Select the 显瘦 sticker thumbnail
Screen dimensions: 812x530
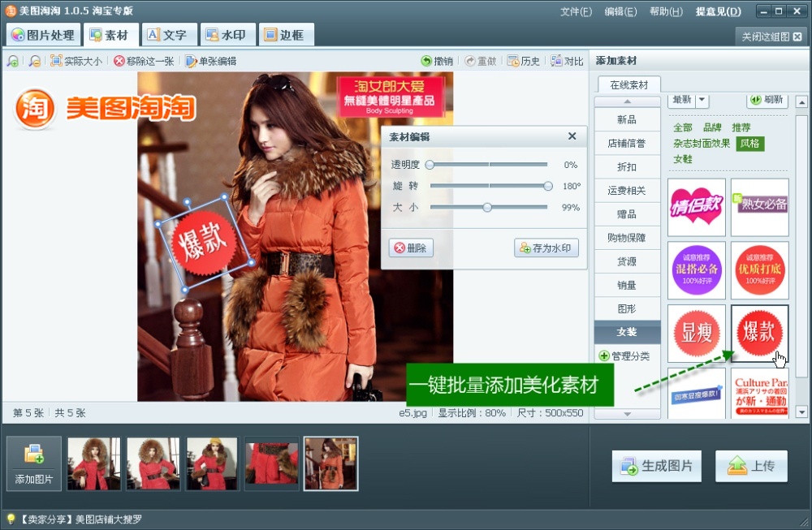click(697, 334)
